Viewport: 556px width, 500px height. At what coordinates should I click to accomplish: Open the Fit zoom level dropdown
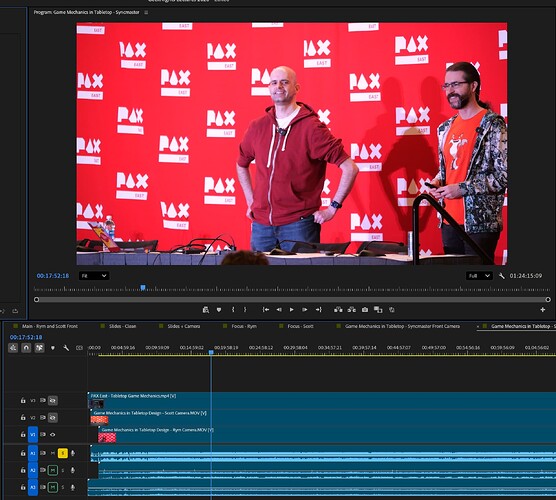tap(94, 276)
